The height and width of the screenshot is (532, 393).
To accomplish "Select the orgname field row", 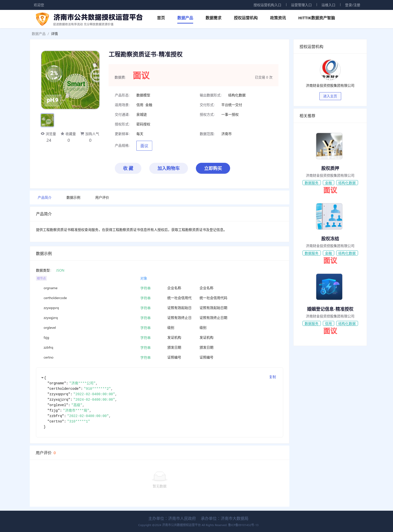I will (x=159, y=288).
